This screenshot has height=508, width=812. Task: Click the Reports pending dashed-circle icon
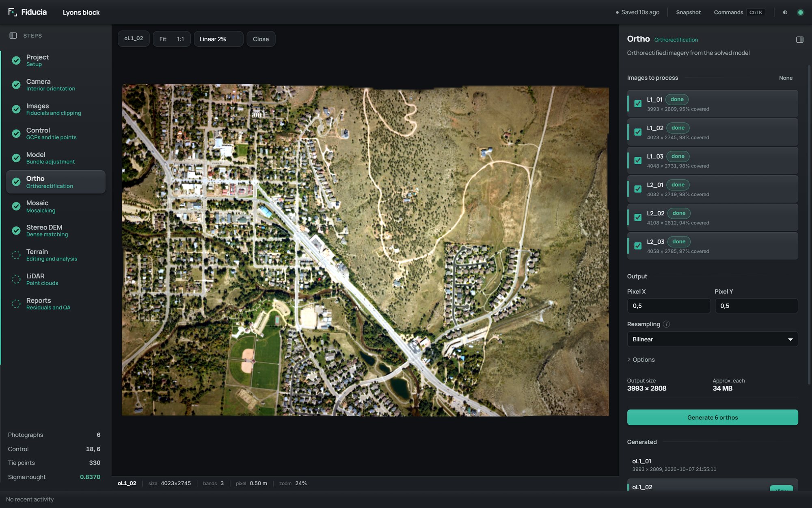(16, 304)
